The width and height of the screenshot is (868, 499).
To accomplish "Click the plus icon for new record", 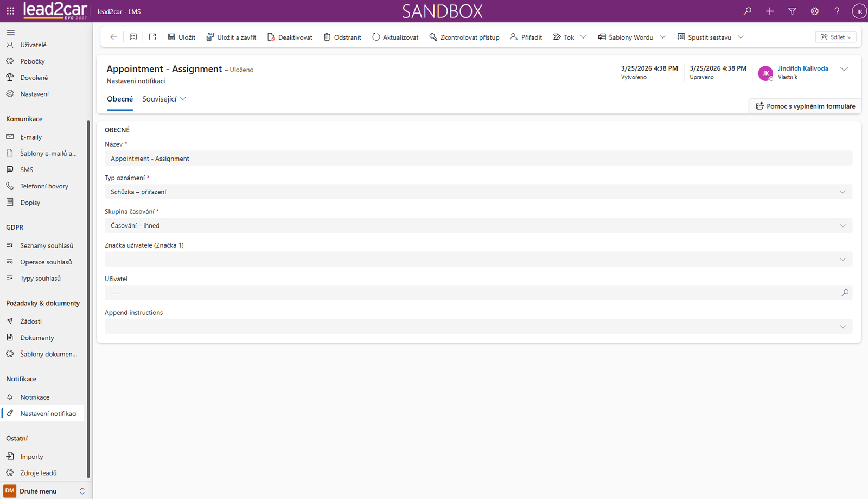I will [x=770, y=11].
